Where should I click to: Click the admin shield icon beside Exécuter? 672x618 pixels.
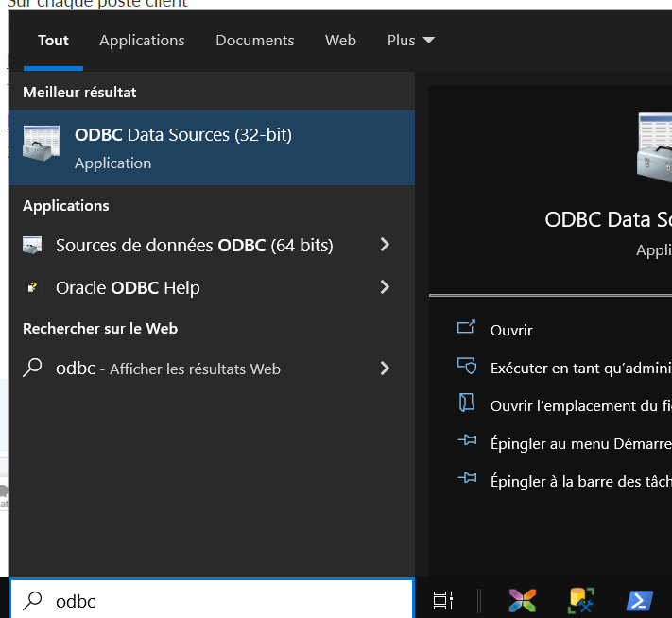[x=466, y=367]
